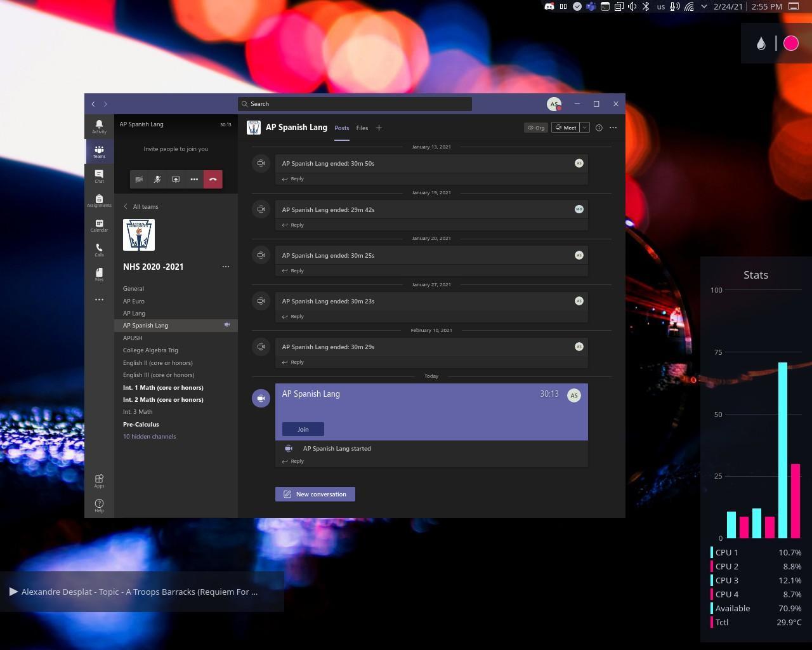Open the user profile avatar in title bar

[554, 103]
